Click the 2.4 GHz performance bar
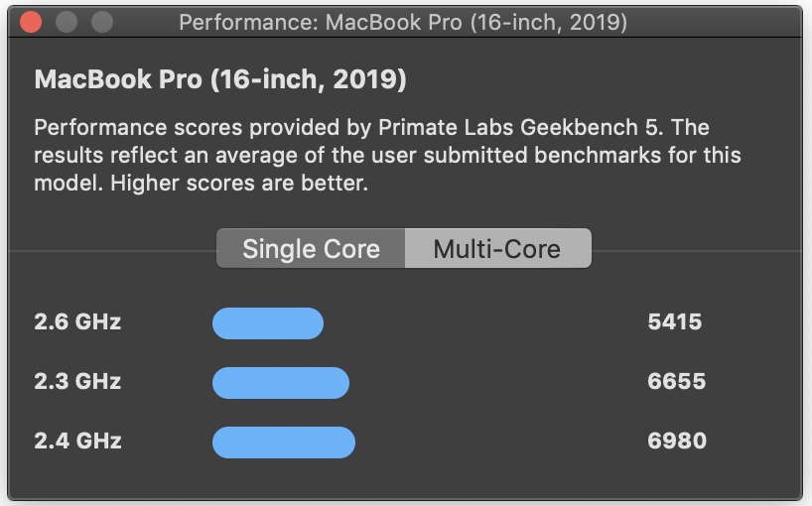812x506 pixels. (x=284, y=443)
